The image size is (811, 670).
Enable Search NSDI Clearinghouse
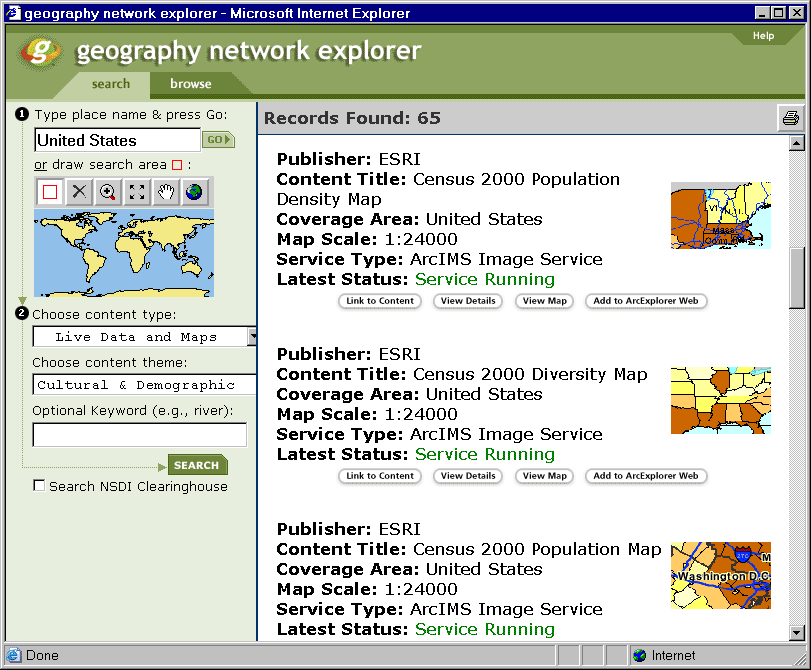tap(39, 483)
